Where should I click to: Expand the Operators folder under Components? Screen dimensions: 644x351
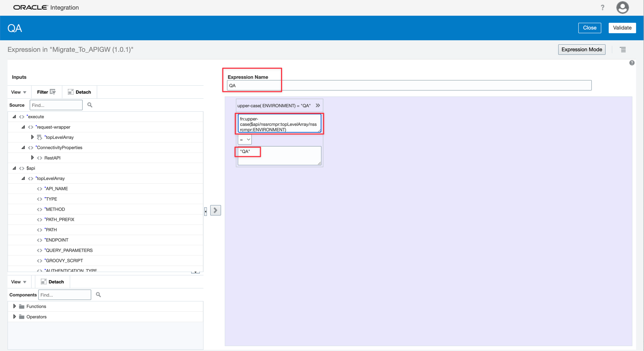point(15,316)
